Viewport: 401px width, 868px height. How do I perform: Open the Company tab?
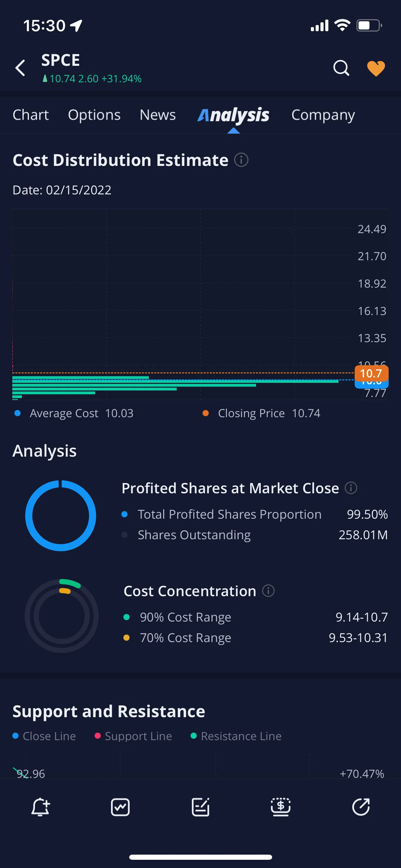(323, 116)
